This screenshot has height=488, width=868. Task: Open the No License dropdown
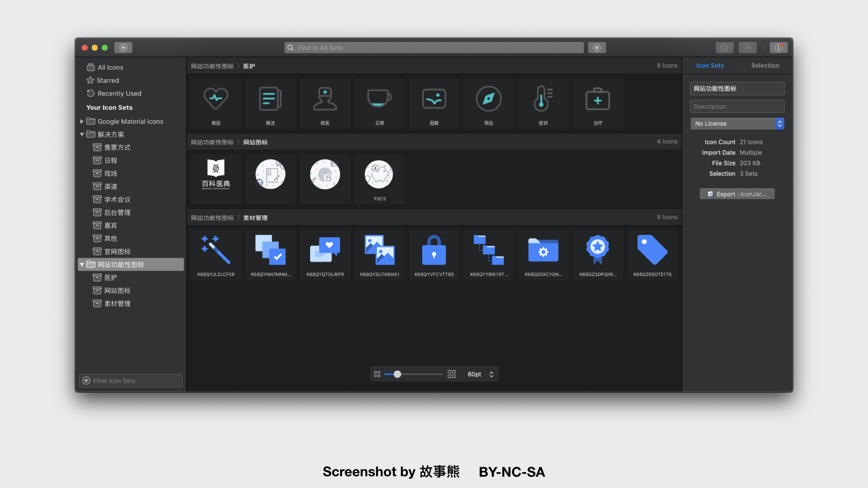click(x=737, y=123)
